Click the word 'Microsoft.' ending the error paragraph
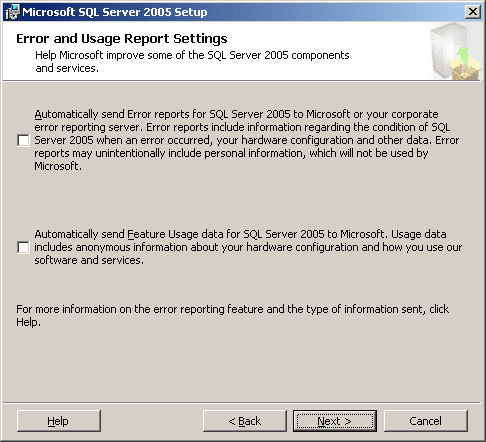The width and height of the screenshot is (486, 442). point(58,166)
